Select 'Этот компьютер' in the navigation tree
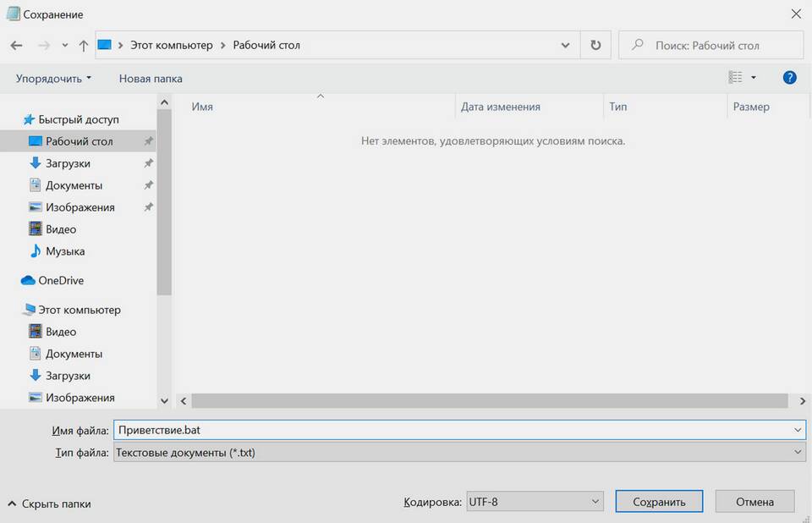The height and width of the screenshot is (523, 812). coord(79,310)
